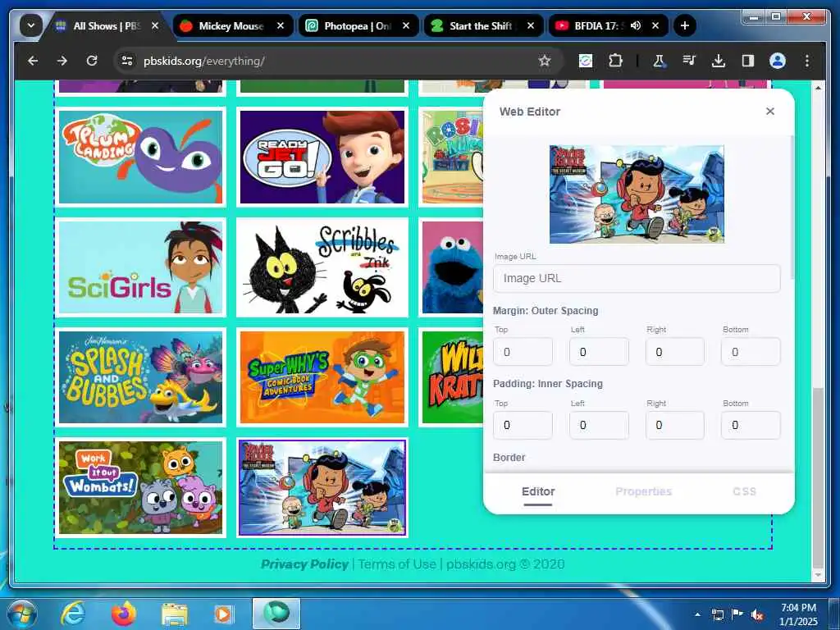Screen dimensions: 840x630
Task: Close the All Shows PBS tab
Action: pos(155,25)
